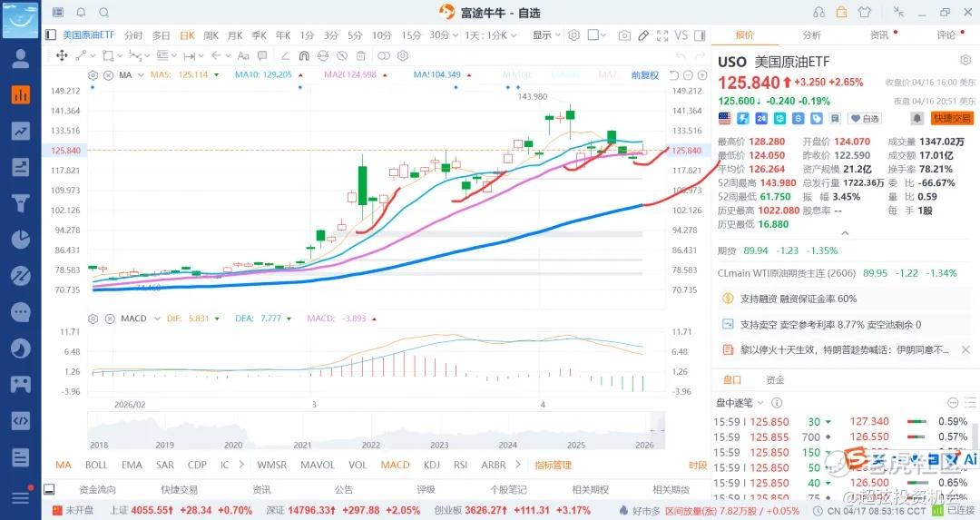Click the zoom-in plus circle on the chart
Screen dimensions: 980x520
tap(702, 75)
